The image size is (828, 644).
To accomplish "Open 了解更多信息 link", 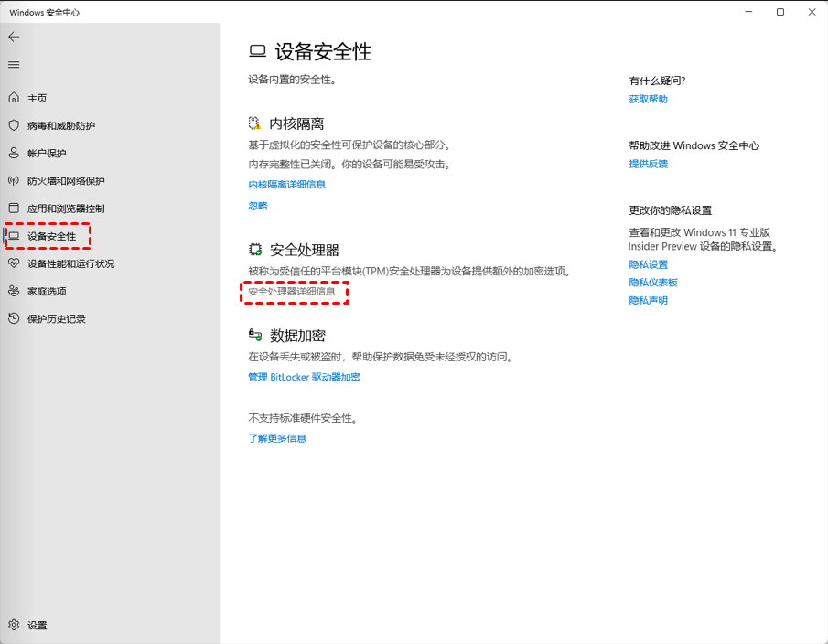I will click(277, 438).
